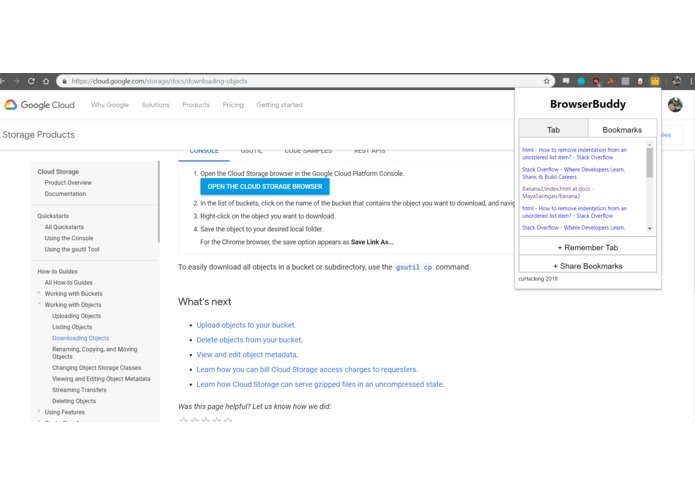
Task: Open the Solutions menu
Action: point(156,105)
